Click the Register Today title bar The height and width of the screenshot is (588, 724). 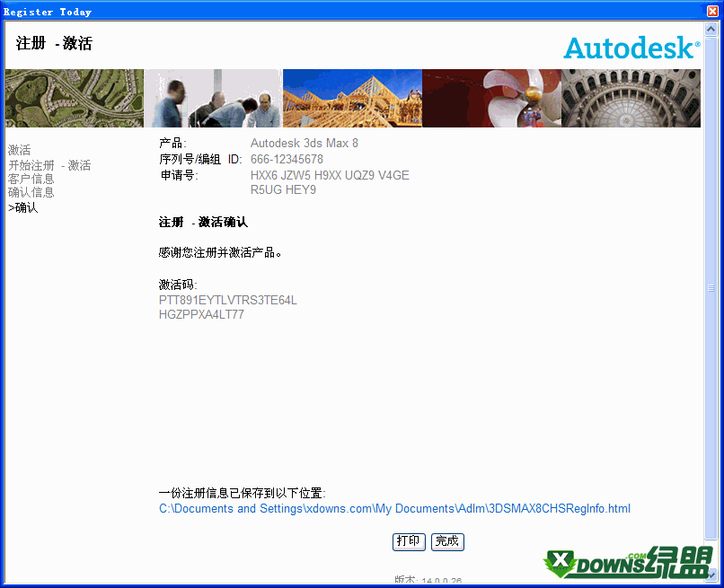[x=353, y=11]
